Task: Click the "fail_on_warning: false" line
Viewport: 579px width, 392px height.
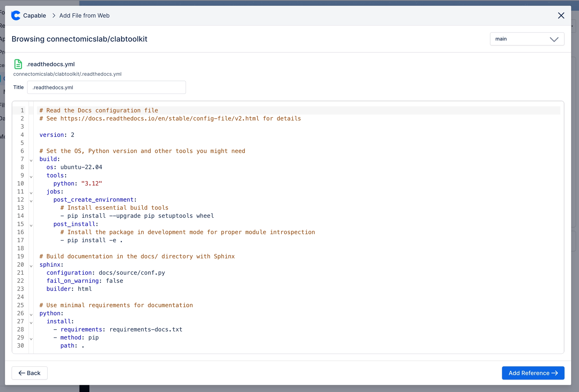Action: (85, 281)
